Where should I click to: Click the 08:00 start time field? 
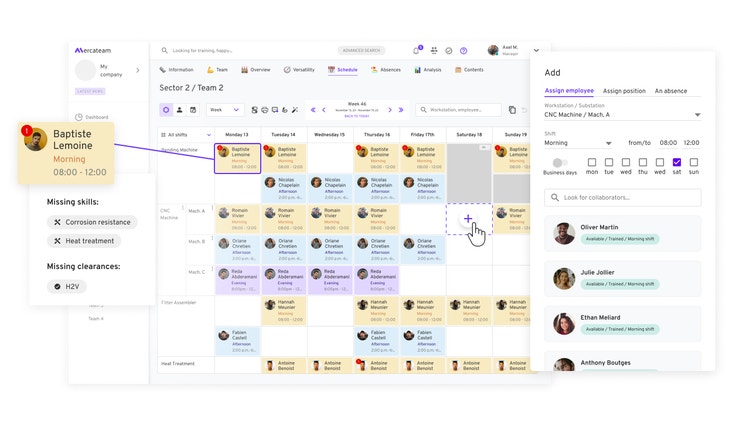pyautogui.click(x=668, y=143)
